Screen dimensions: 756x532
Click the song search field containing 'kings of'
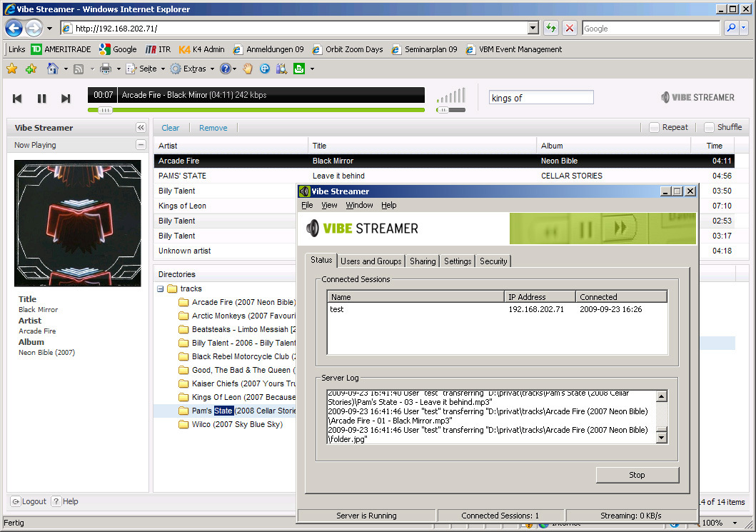pyautogui.click(x=541, y=97)
